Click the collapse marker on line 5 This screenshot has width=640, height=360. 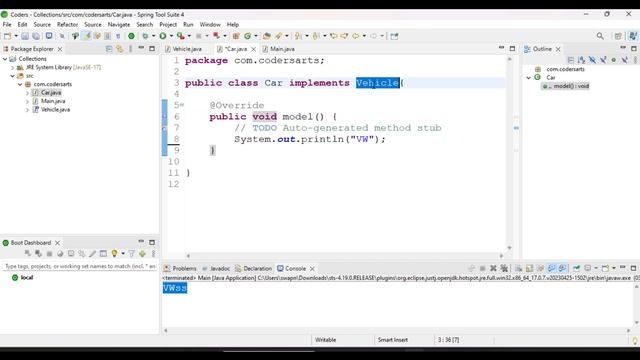pyautogui.click(x=182, y=105)
